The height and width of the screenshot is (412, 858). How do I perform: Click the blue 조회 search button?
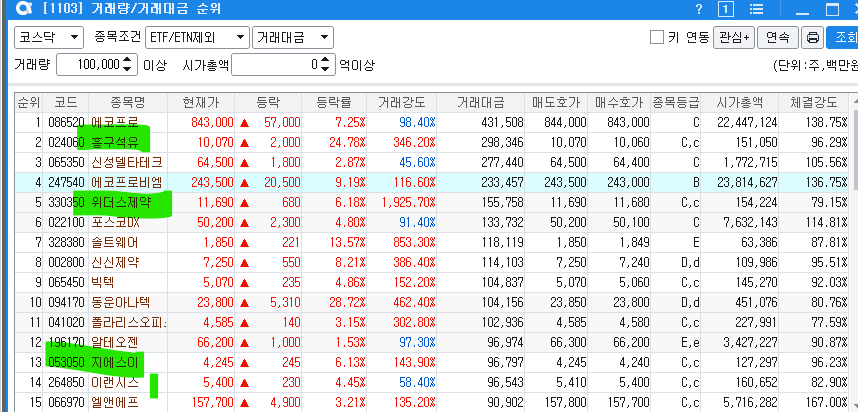pyautogui.click(x=842, y=37)
